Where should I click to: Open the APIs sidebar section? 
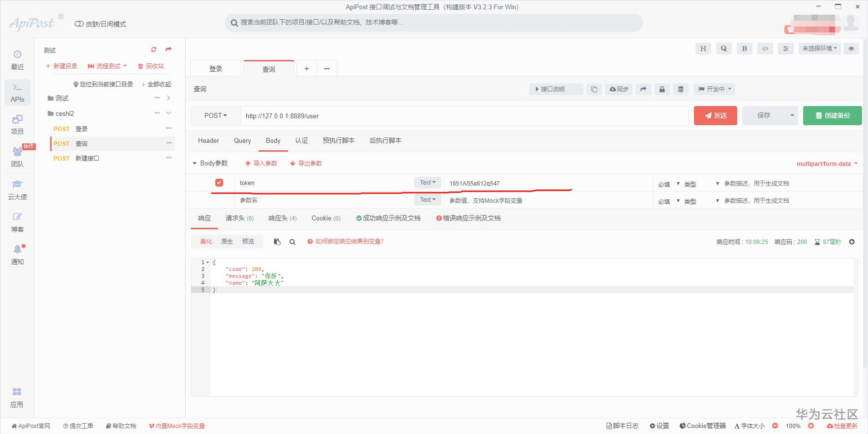[17, 92]
